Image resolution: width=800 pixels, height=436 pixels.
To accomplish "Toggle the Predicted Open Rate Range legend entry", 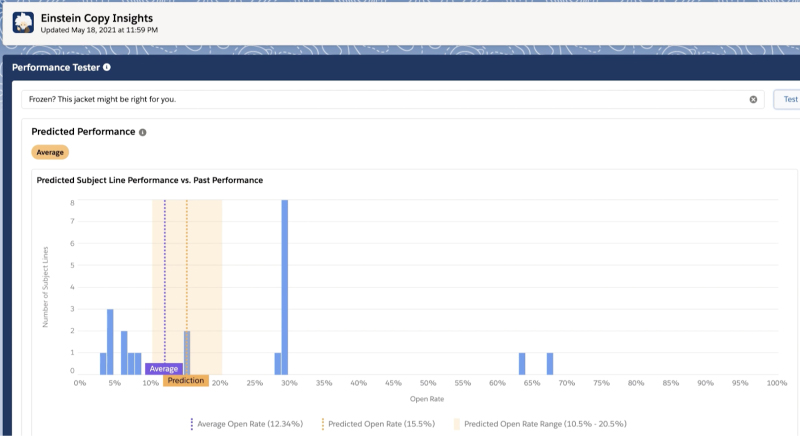I will tap(540, 424).
